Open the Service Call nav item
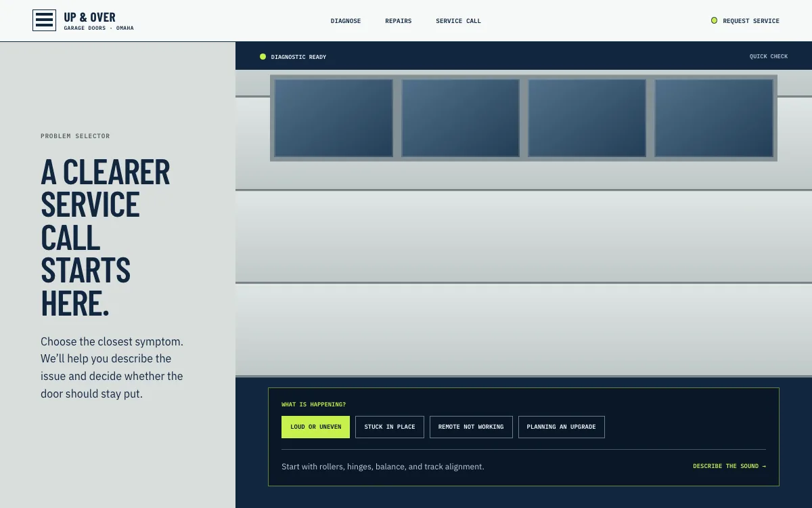 click(458, 21)
